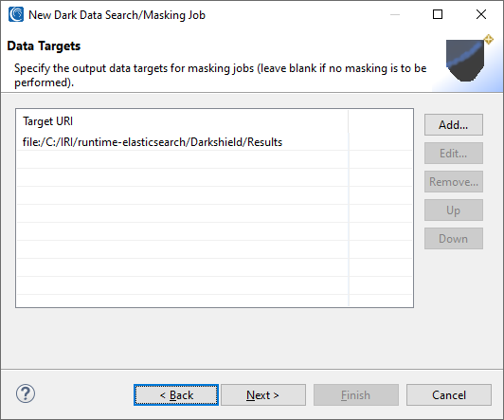Maximize the wizard window
The image size is (504, 420).
438,14
